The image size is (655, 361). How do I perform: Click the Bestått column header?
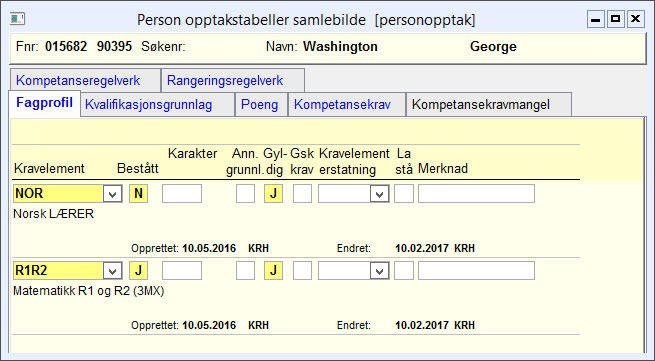(x=138, y=168)
